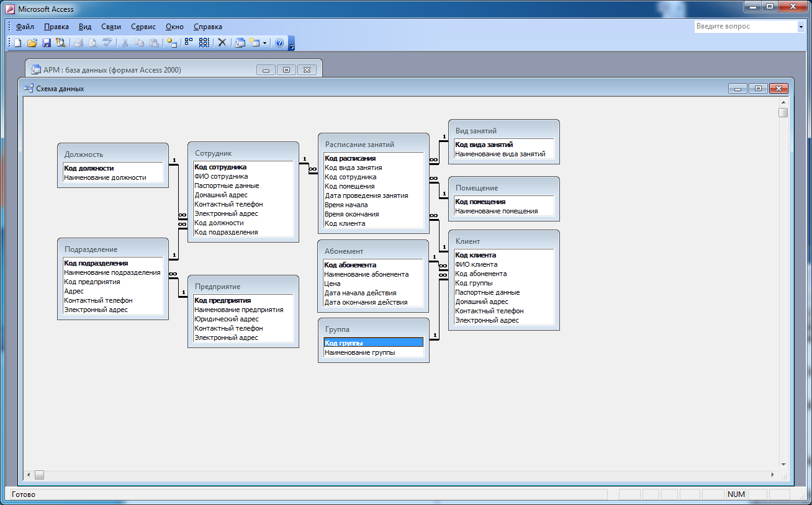Open the New Object dropdown arrow

click(264, 43)
